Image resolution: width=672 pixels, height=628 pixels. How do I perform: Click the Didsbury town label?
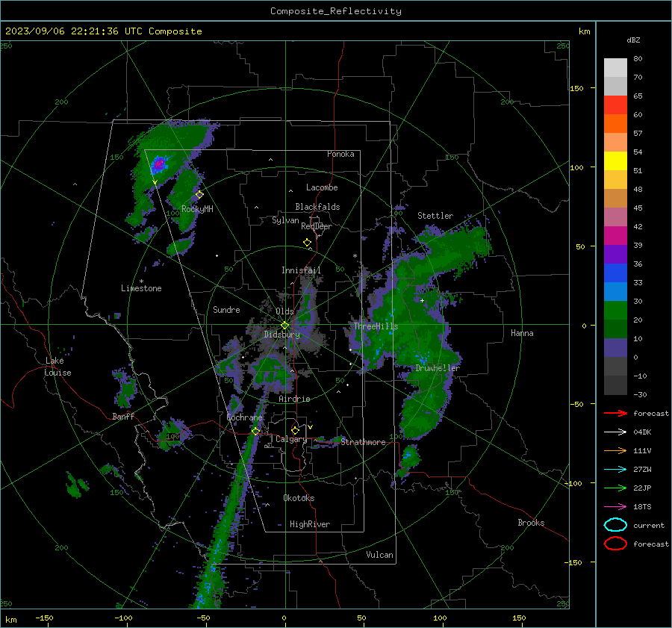point(281,335)
